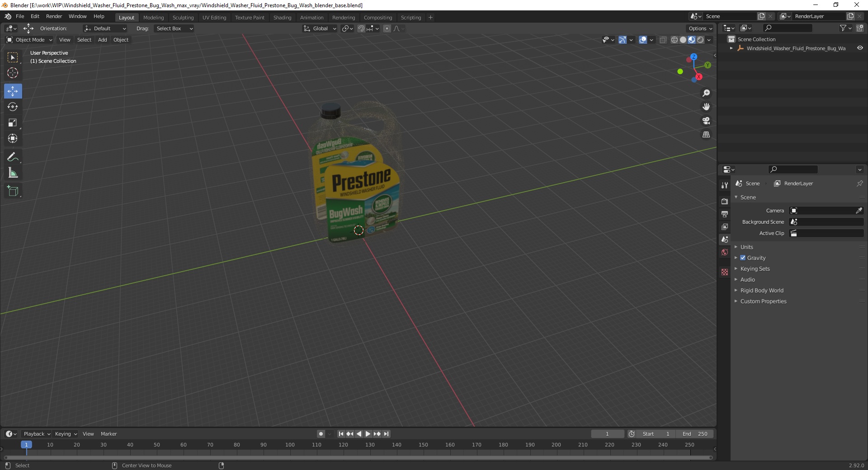Open the View Layer properties tab

[x=725, y=226]
